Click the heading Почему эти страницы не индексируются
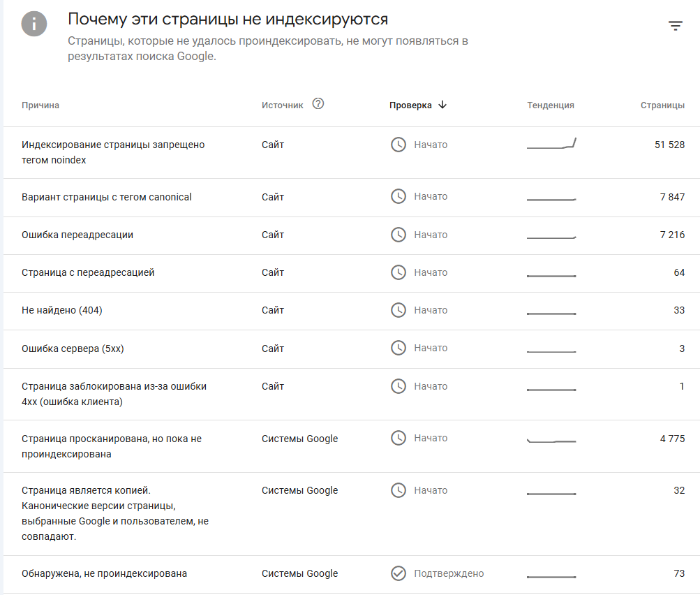The height and width of the screenshot is (595, 700). click(x=228, y=20)
